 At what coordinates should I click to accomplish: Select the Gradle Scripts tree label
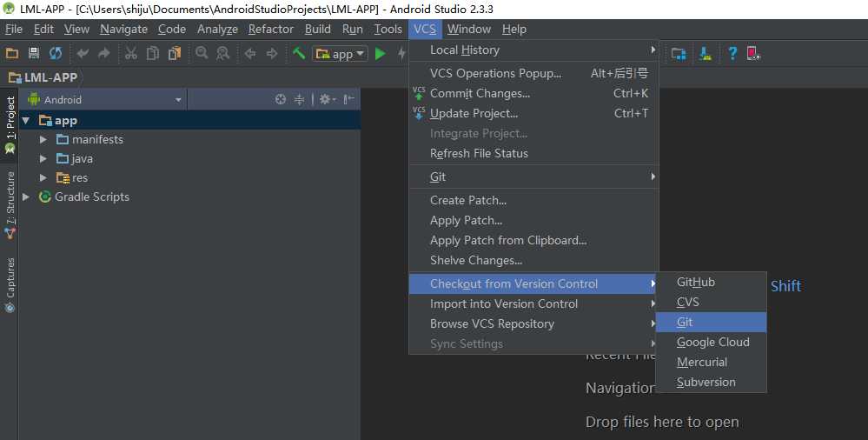point(92,197)
